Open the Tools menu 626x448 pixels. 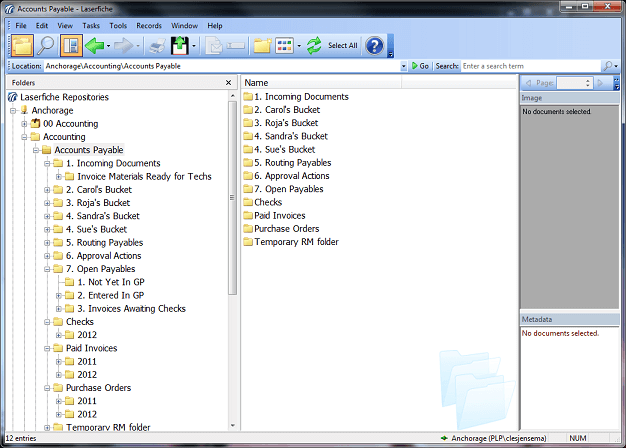click(118, 26)
